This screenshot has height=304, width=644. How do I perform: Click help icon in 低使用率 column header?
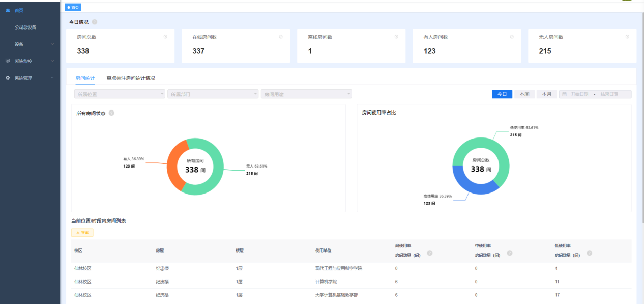tap(590, 253)
